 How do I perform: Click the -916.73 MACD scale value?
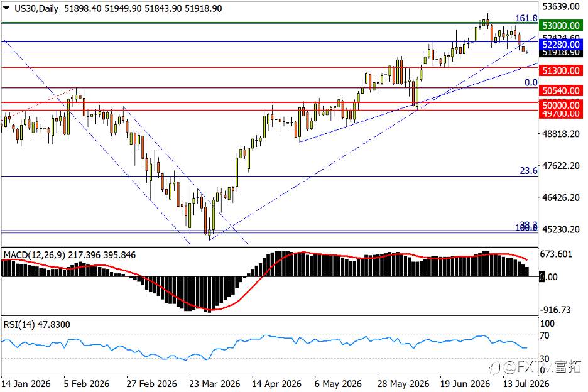[x=555, y=310]
